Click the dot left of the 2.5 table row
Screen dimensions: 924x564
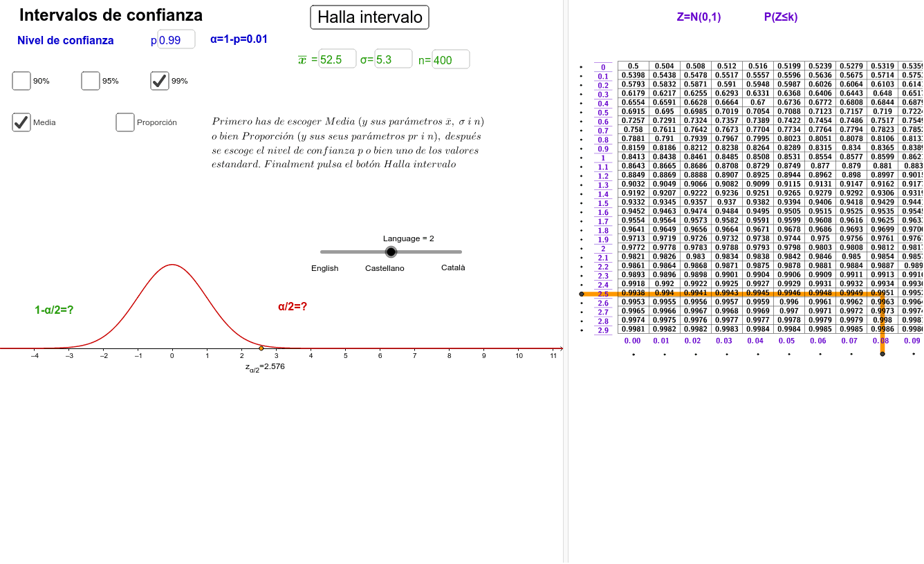pyautogui.click(x=582, y=294)
